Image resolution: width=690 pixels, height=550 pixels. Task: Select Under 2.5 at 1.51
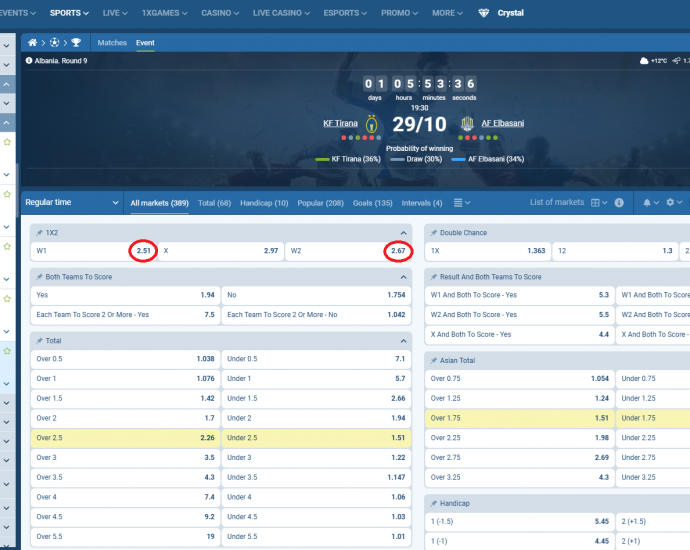pos(316,438)
